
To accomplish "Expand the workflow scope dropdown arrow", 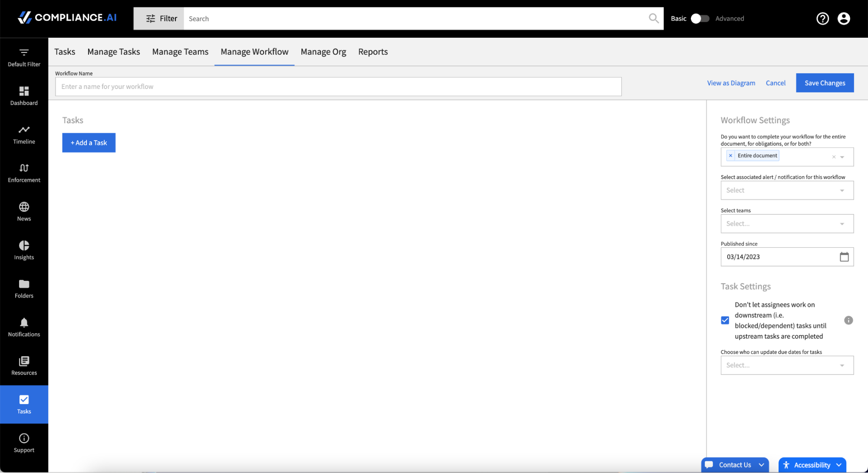I will (x=842, y=157).
